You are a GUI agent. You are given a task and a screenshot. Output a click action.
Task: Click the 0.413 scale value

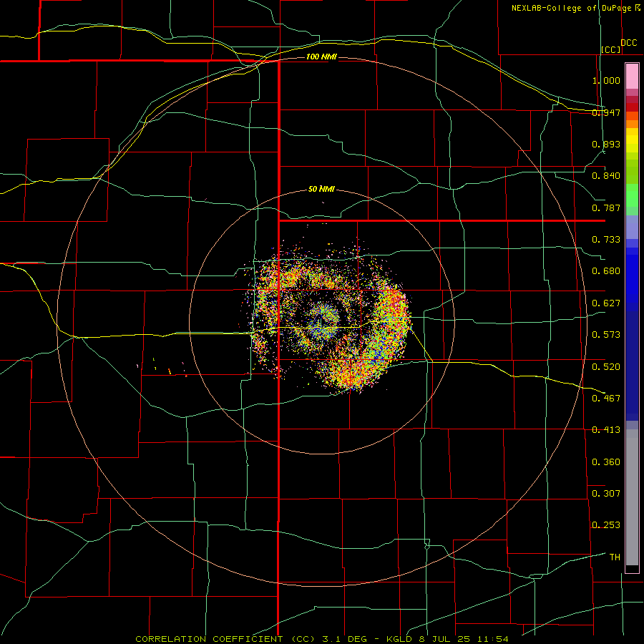click(x=606, y=430)
